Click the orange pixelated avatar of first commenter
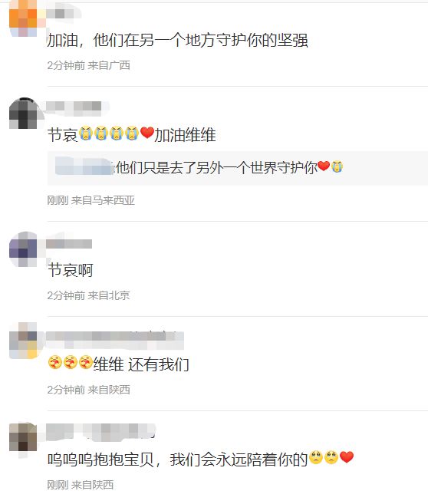 pyautogui.click(x=23, y=18)
